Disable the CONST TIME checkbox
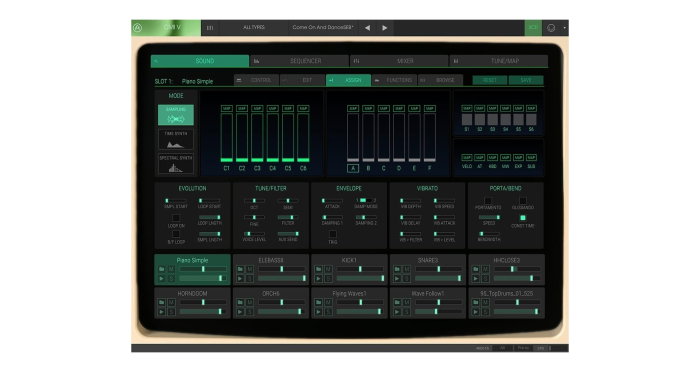700x372 pixels. [x=522, y=218]
